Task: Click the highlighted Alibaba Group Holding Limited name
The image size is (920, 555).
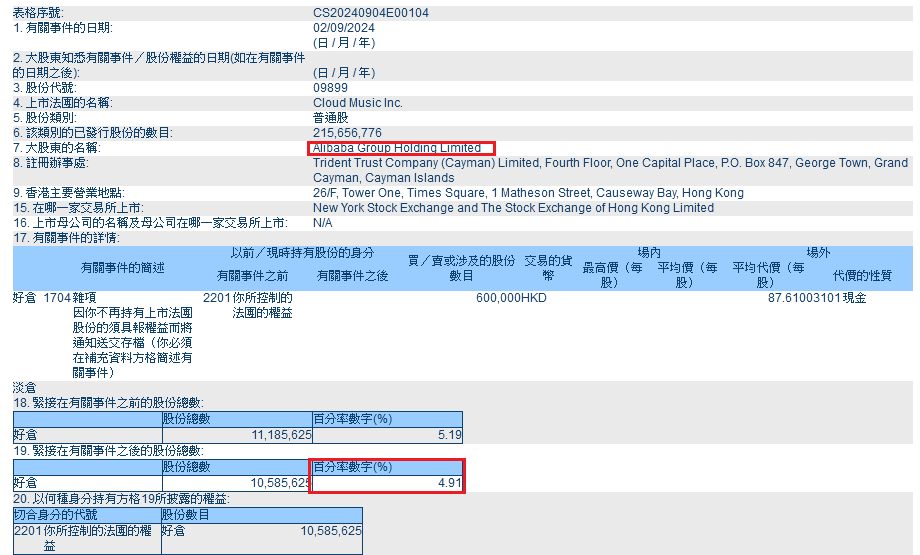Action: [398, 148]
